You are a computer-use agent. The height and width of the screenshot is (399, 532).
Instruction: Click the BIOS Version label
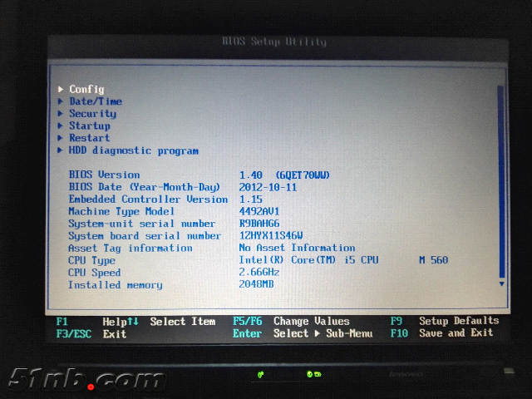coord(104,175)
